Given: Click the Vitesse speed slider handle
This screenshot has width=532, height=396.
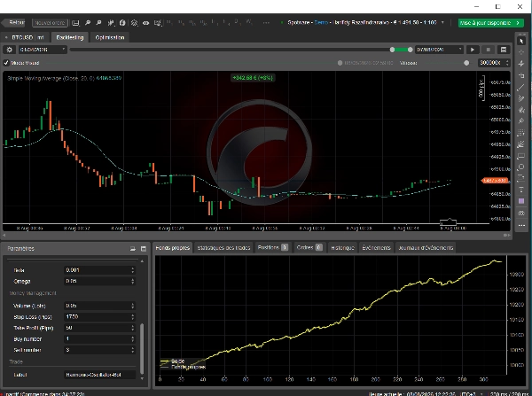Looking at the screenshot, I should tap(466, 63).
